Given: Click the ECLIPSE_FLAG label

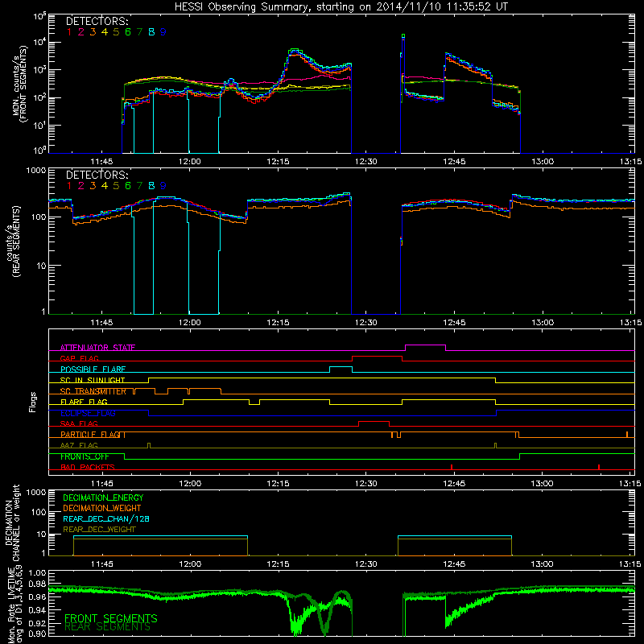Looking at the screenshot, I should click(x=88, y=413).
